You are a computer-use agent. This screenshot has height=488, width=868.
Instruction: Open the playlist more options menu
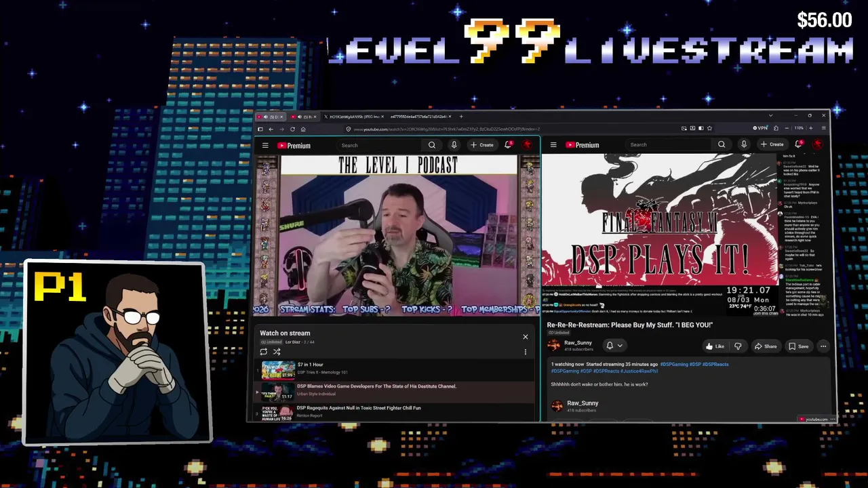pyautogui.click(x=525, y=352)
